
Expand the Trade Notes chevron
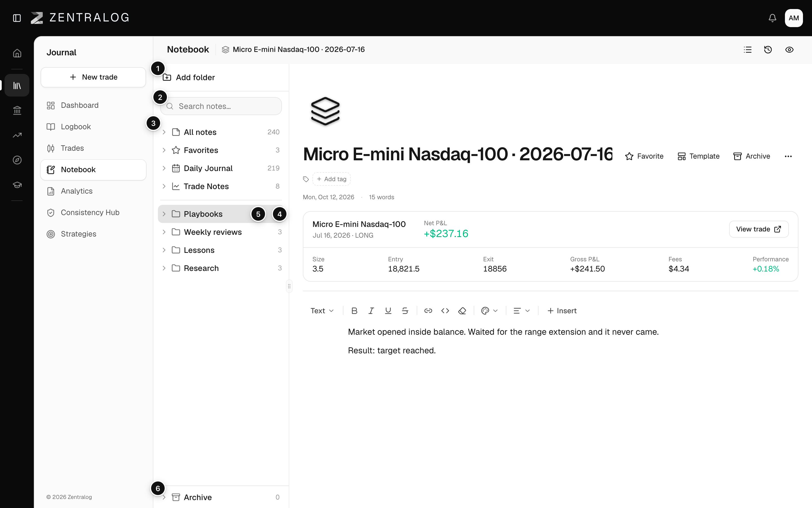click(x=164, y=187)
